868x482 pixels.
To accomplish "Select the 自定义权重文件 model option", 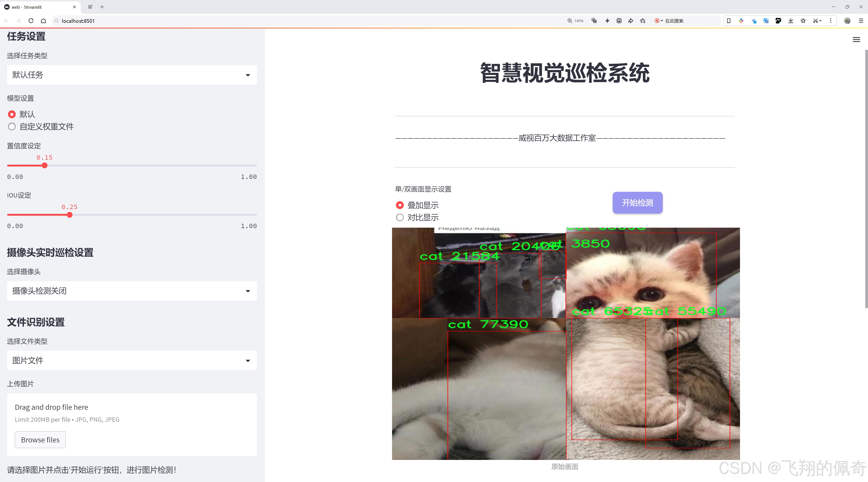I will [x=12, y=126].
